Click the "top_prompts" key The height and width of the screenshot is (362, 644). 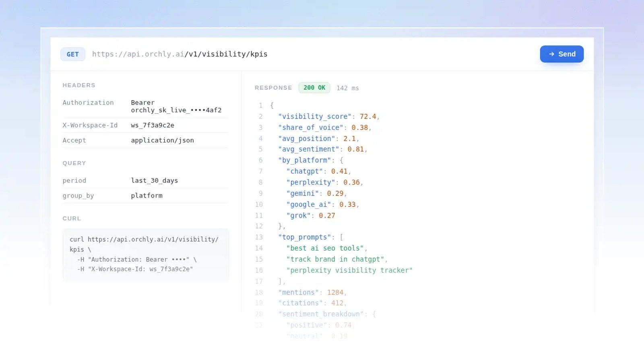[305, 237]
